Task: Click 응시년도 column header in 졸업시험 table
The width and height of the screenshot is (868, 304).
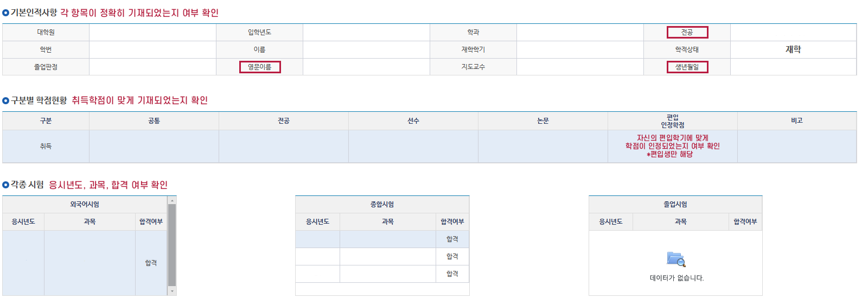Action: [610, 222]
